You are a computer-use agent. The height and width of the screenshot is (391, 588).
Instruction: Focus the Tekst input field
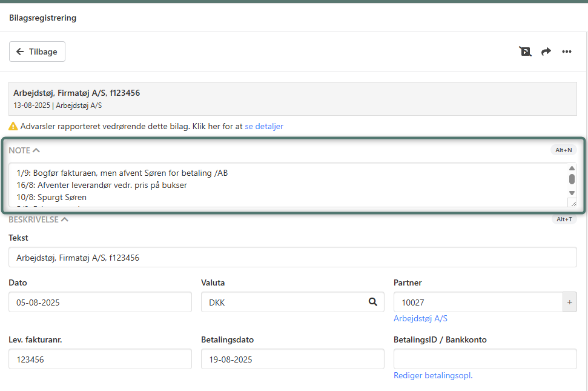[x=292, y=258]
